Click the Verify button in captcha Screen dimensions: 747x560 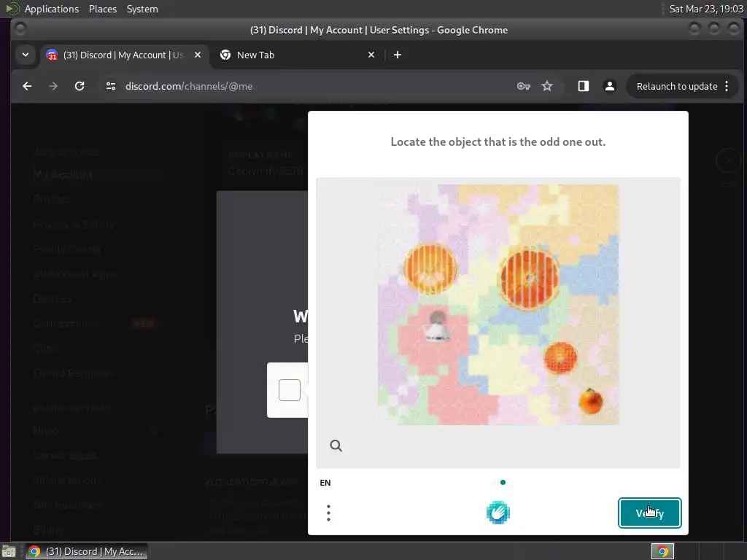(649, 513)
